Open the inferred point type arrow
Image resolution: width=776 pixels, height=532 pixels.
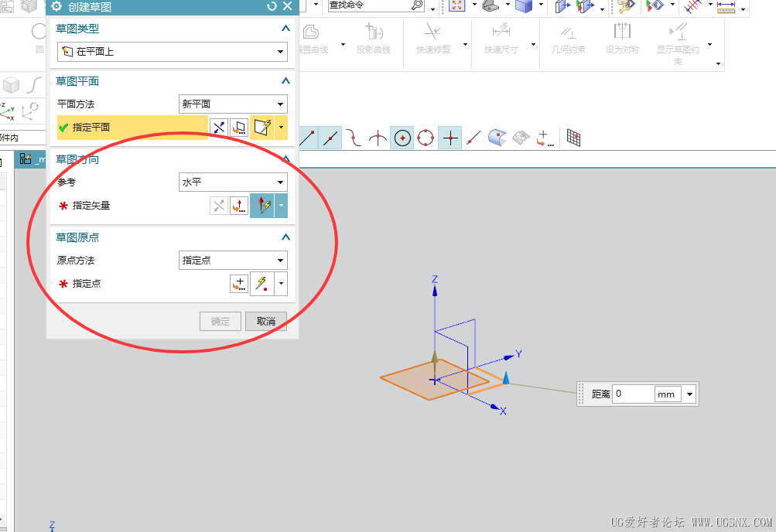click(281, 284)
